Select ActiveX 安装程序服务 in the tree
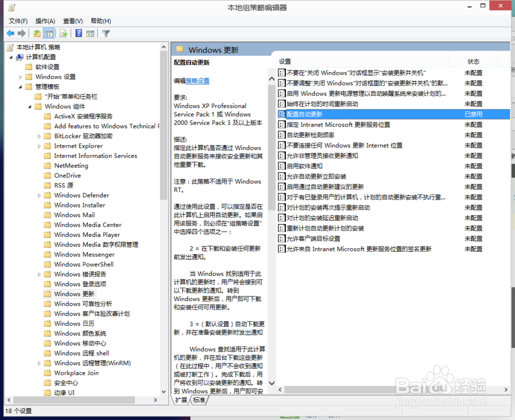The width and height of the screenshot is (515, 420). 83,116
